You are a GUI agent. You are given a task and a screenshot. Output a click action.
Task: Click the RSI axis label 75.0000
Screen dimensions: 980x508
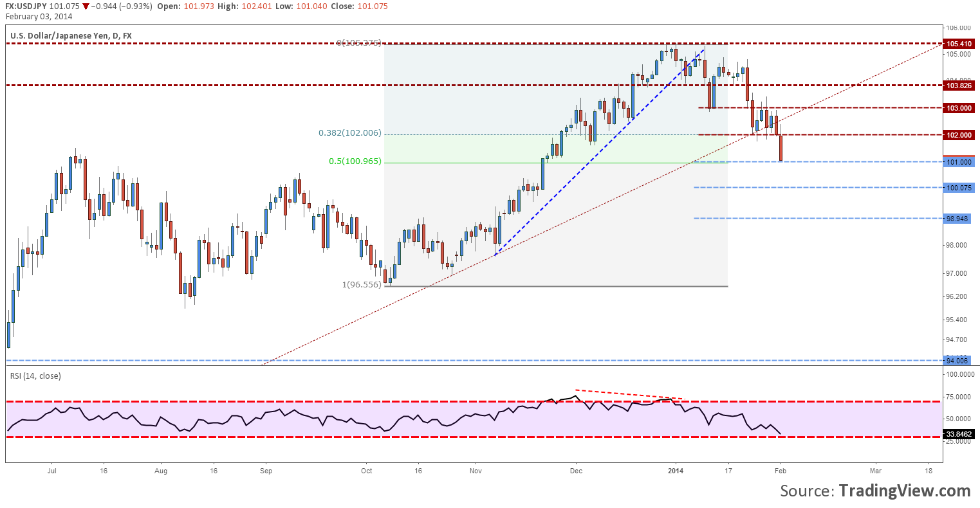pos(959,397)
